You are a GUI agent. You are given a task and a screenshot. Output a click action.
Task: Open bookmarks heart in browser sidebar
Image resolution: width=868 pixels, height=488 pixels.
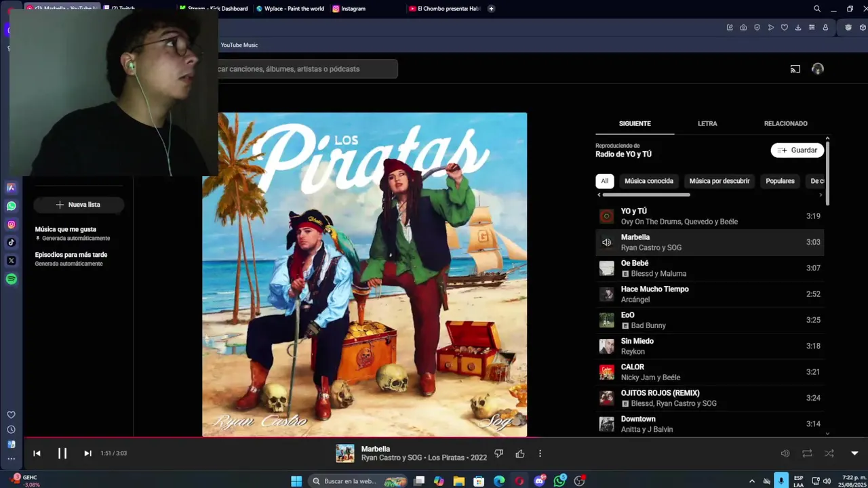click(x=11, y=415)
